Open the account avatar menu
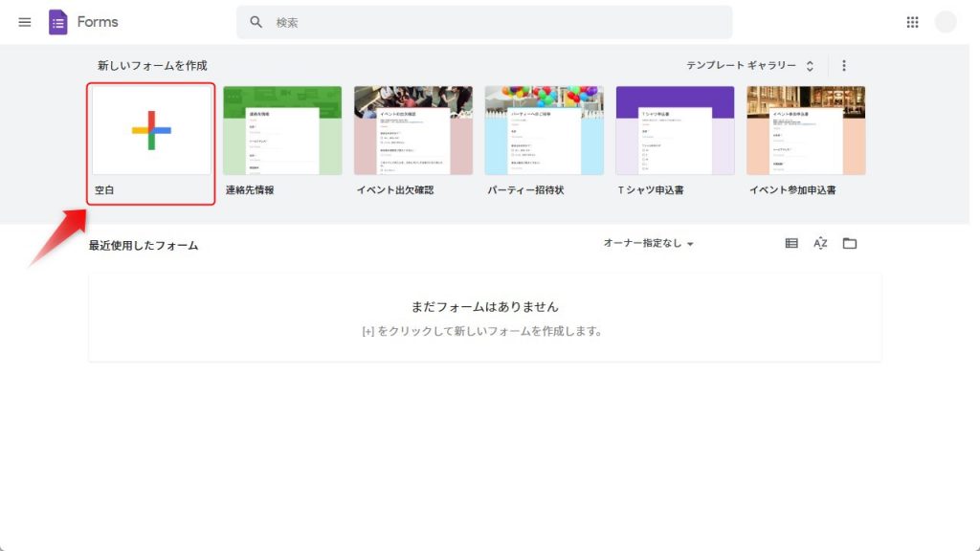This screenshot has width=980, height=551. (946, 22)
